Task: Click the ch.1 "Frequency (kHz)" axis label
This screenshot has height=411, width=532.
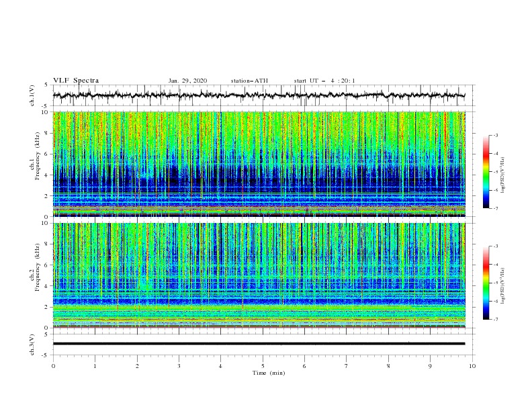Action: click(37, 156)
